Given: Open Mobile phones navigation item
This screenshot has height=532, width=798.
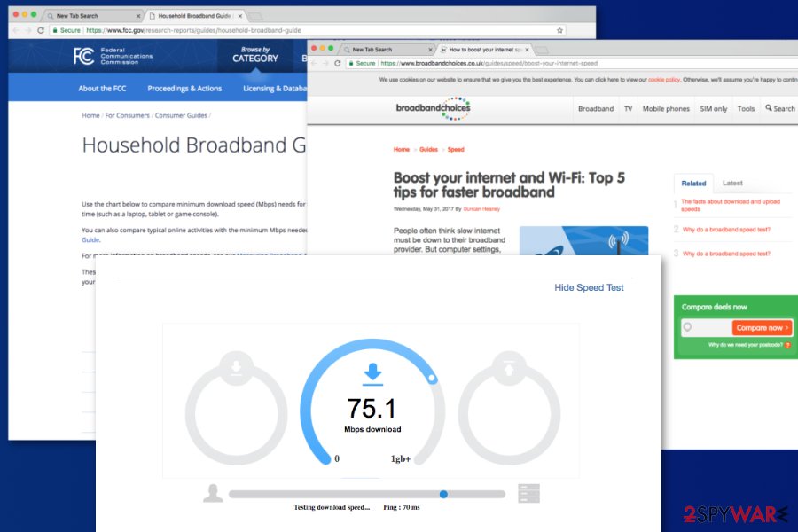Looking at the screenshot, I should click(666, 108).
